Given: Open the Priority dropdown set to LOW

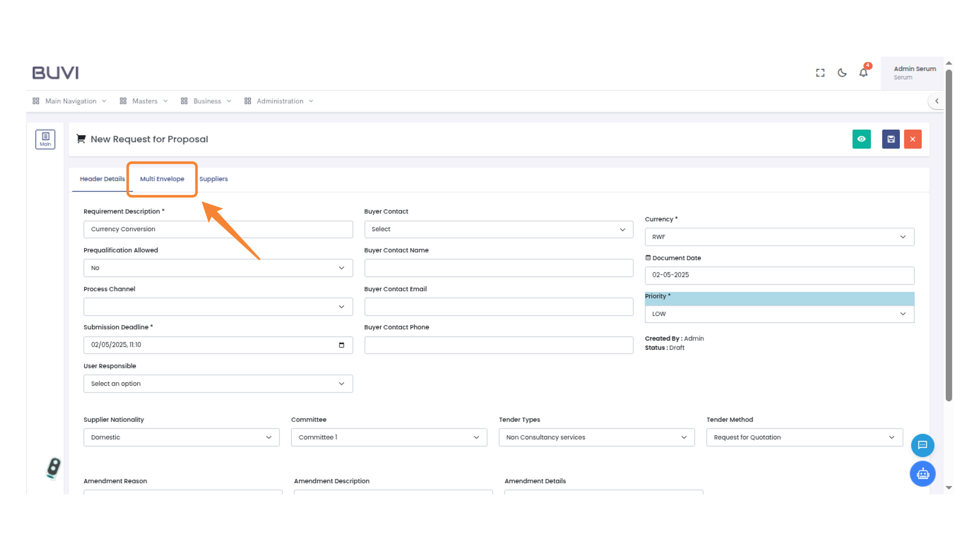Looking at the screenshot, I should tap(779, 314).
